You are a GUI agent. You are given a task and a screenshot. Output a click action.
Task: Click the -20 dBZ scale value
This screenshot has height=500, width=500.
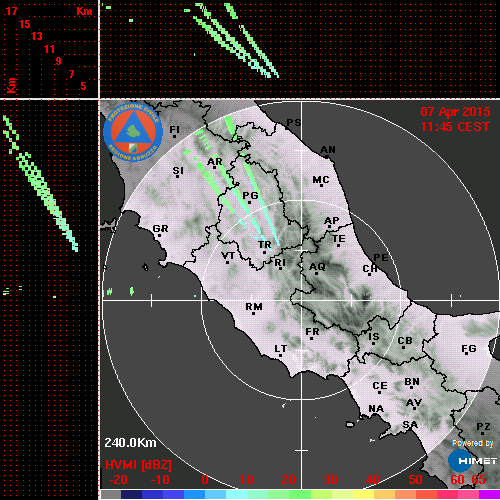pos(118,480)
